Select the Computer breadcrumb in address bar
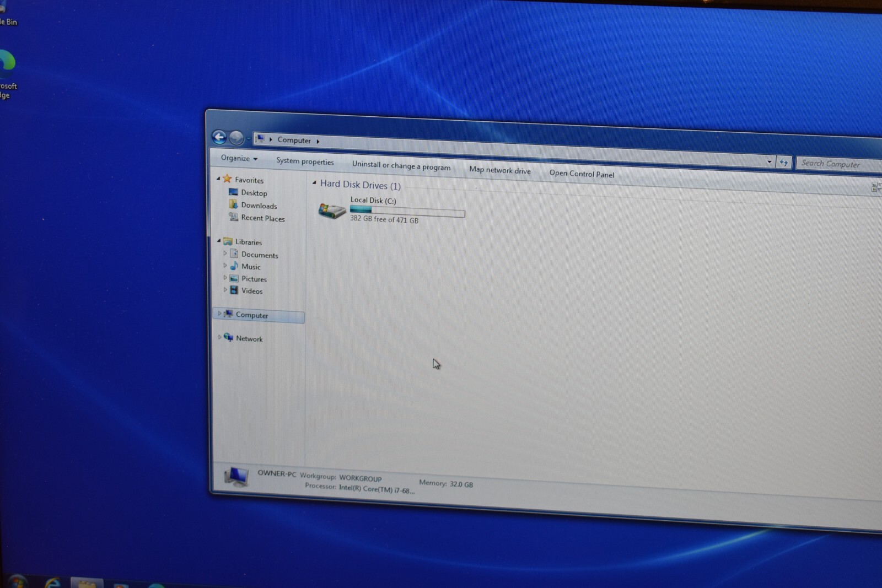The height and width of the screenshot is (588, 882). point(294,140)
